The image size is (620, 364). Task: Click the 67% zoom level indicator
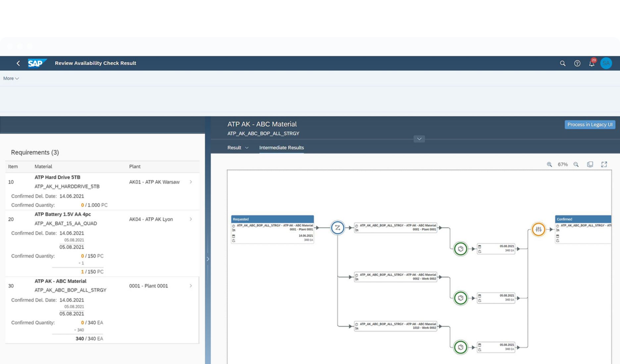(x=562, y=164)
